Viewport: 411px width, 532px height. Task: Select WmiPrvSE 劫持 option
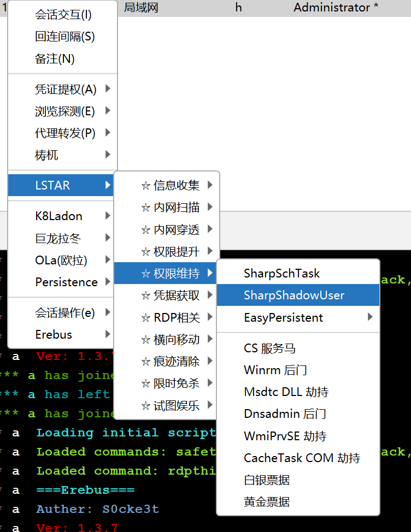pyautogui.click(x=298, y=436)
